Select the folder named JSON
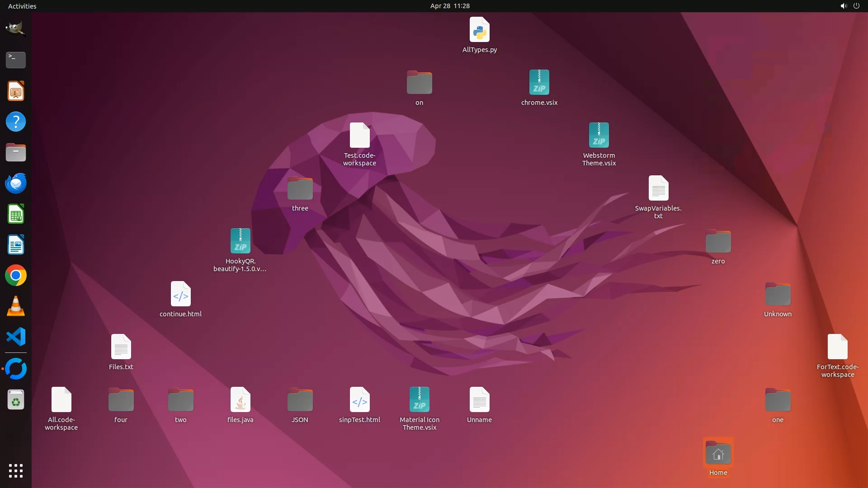Screen dimensions: 868x488 300,400
